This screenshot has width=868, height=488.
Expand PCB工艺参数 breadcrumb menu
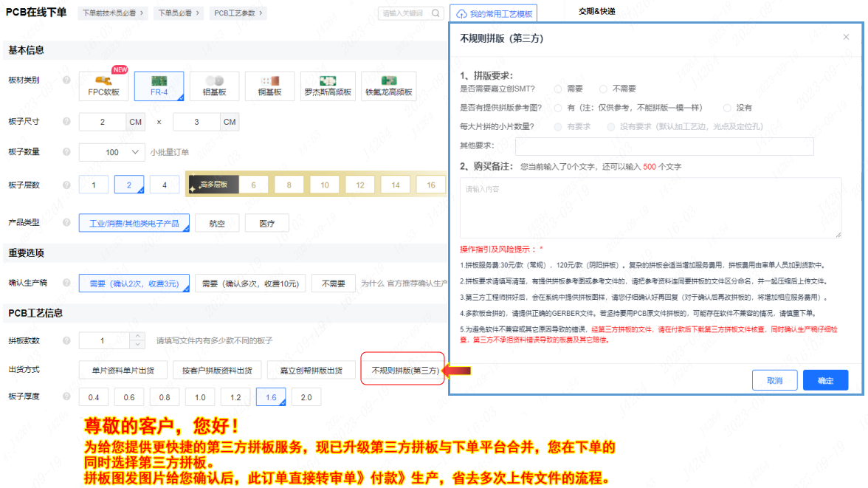click(x=237, y=13)
